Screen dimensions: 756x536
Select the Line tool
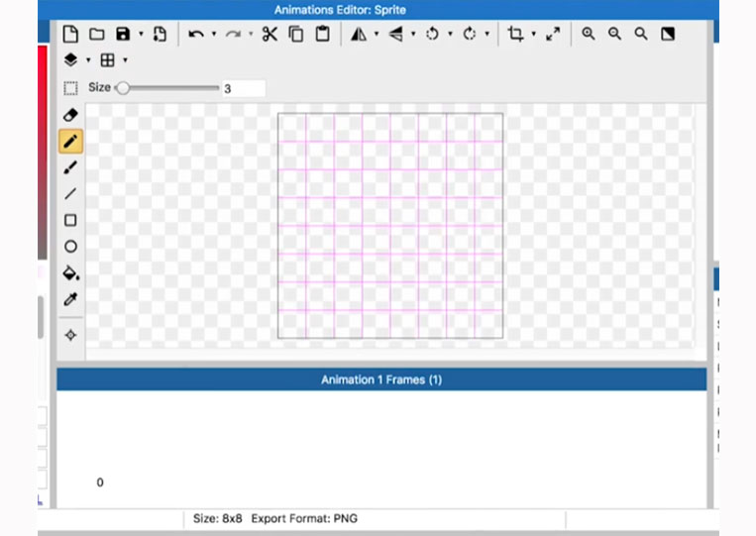click(70, 194)
